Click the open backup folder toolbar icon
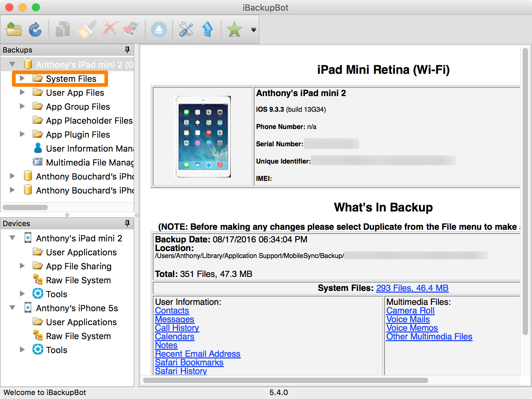This screenshot has width=532, height=399. [x=14, y=30]
